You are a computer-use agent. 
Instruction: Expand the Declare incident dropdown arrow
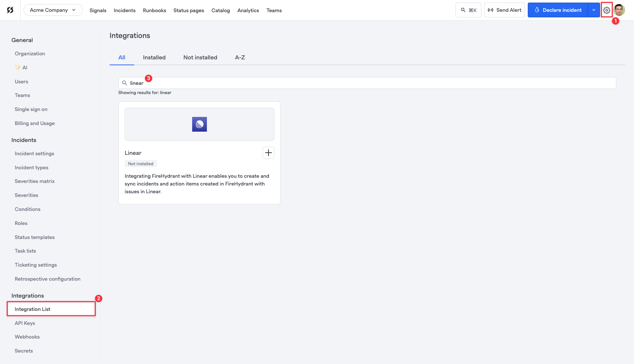point(594,10)
